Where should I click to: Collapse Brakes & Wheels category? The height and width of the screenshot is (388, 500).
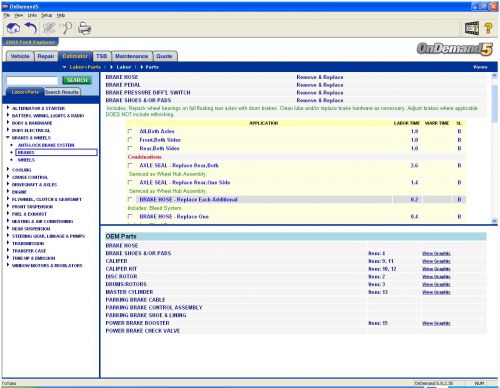click(8, 137)
